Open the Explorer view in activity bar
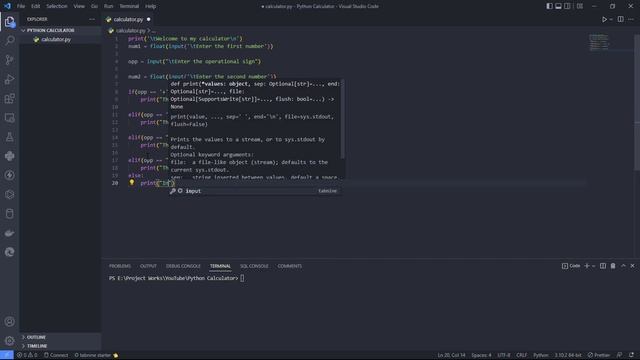 9,21
